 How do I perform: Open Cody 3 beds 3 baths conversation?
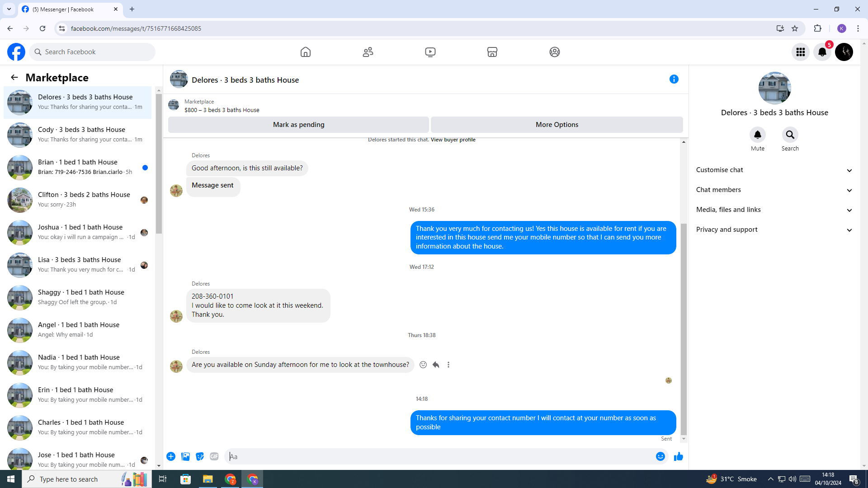[77, 135]
